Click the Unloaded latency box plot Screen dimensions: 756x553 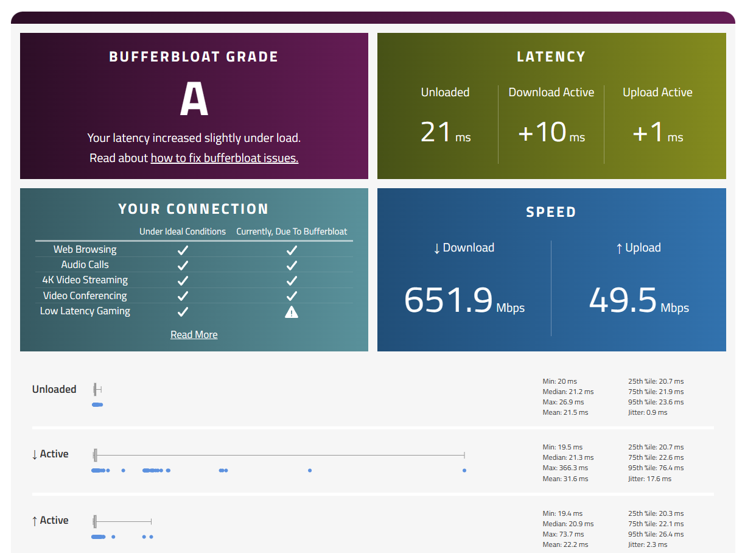(x=97, y=389)
